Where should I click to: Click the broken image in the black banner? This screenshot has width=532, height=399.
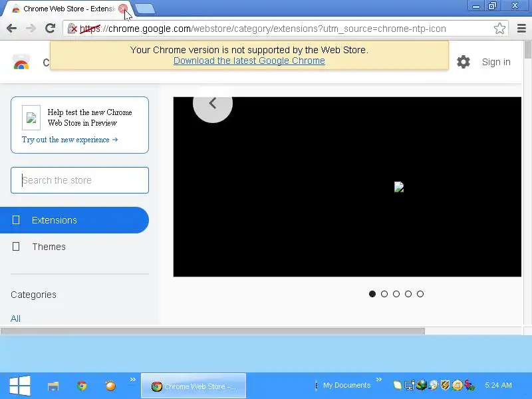399,187
